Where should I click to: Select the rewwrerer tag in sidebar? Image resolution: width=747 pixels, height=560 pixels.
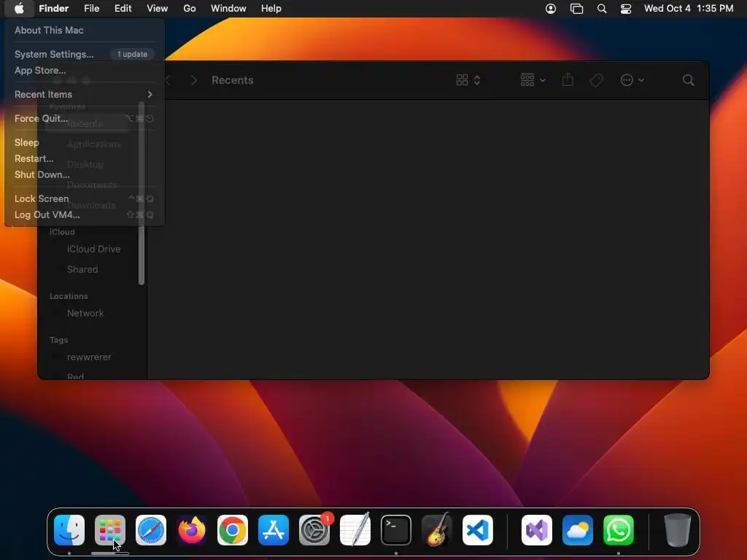click(x=89, y=357)
